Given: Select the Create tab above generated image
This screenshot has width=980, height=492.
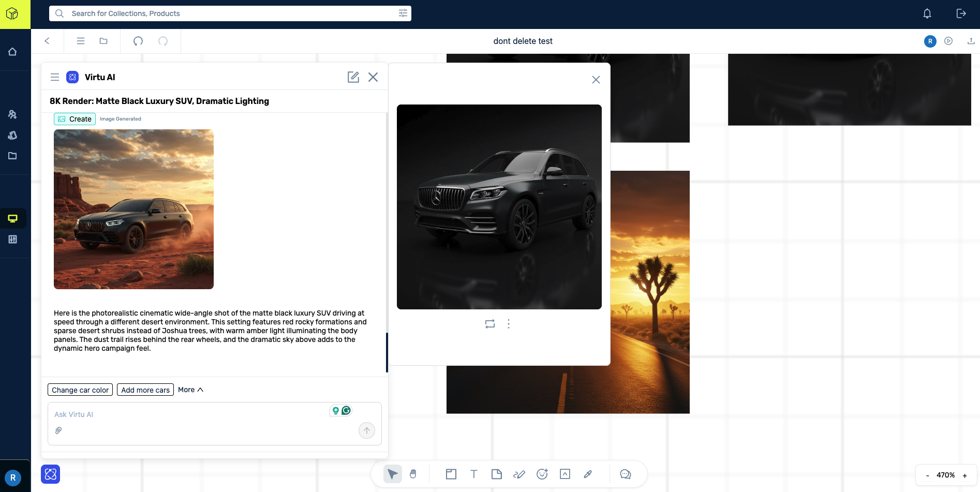Looking at the screenshot, I should click(x=75, y=118).
